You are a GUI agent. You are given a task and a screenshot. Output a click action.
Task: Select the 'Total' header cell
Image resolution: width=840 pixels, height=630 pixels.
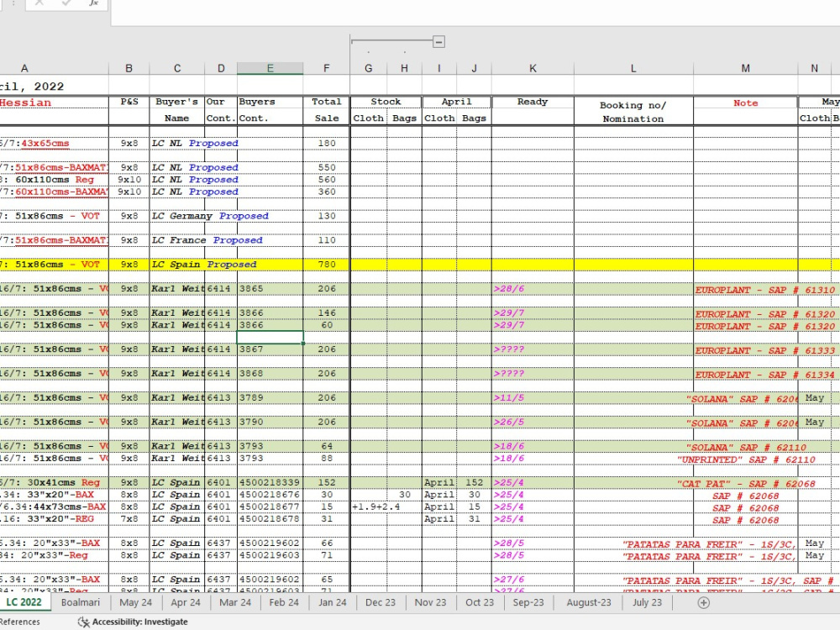pyautogui.click(x=326, y=102)
